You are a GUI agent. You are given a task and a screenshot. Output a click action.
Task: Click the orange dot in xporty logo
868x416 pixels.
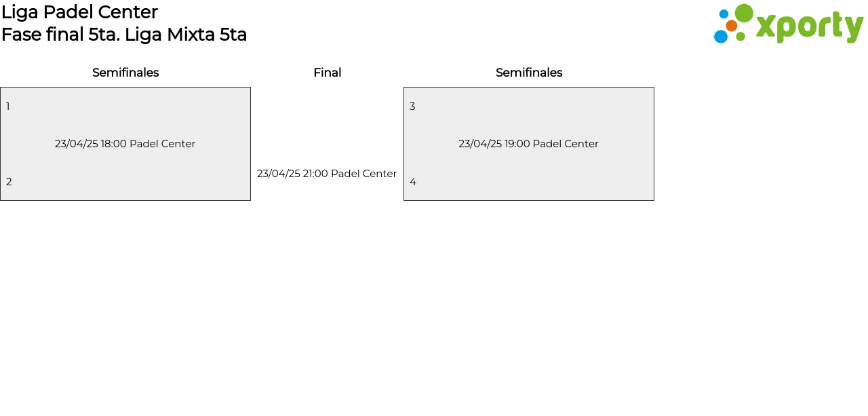[x=731, y=26]
